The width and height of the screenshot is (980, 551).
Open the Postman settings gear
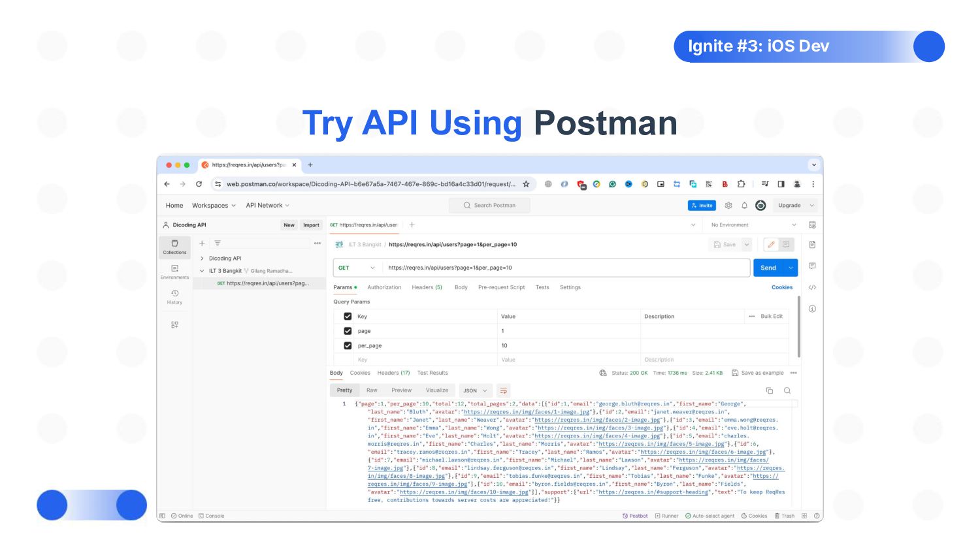click(728, 205)
